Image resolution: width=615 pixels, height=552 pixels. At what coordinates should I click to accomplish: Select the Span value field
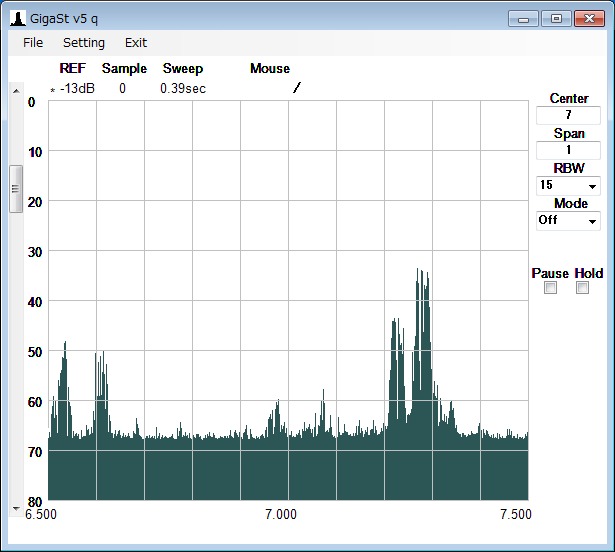pyautogui.click(x=568, y=150)
